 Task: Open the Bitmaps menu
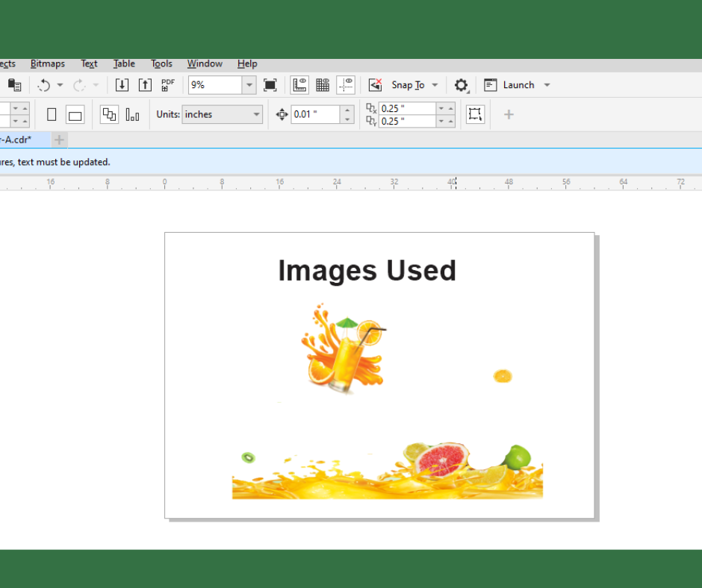point(48,64)
